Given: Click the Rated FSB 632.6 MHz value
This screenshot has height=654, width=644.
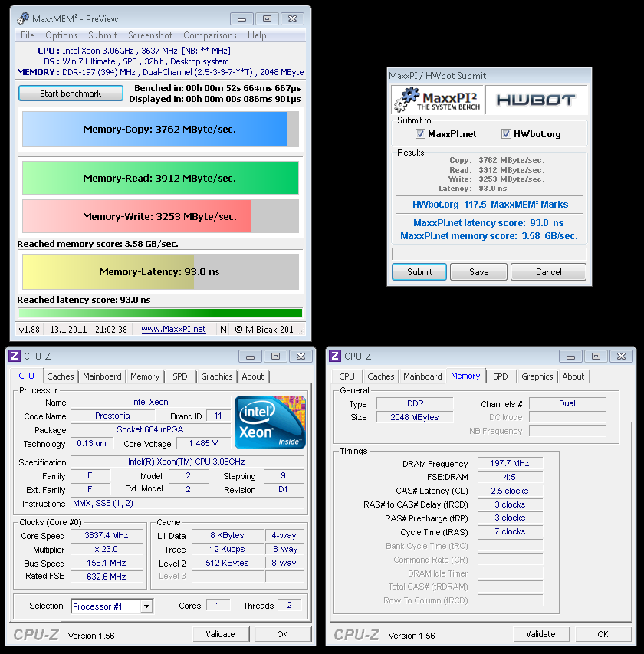Looking at the screenshot, I should pyautogui.click(x=107, y=577).
